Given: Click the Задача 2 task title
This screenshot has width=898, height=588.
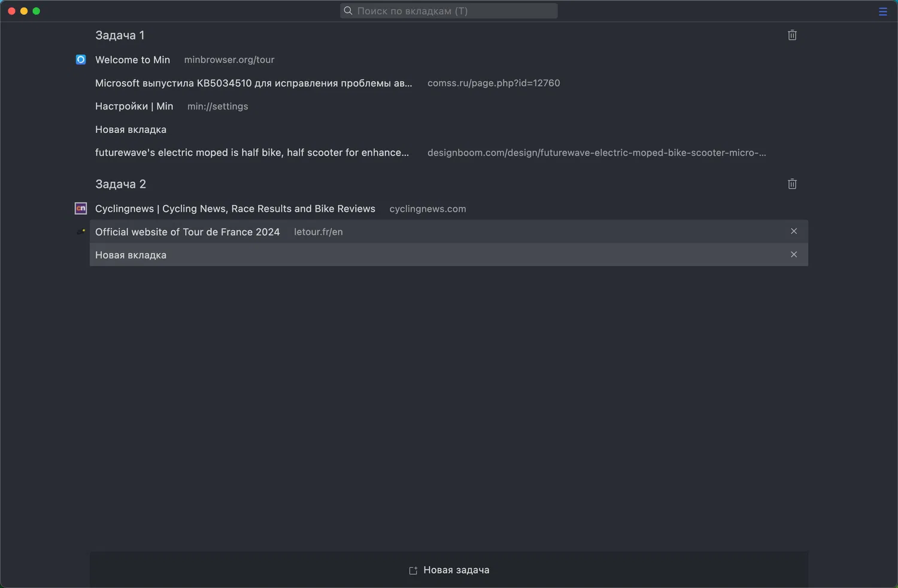Looking at the screenshot, I should coord(120,184).
